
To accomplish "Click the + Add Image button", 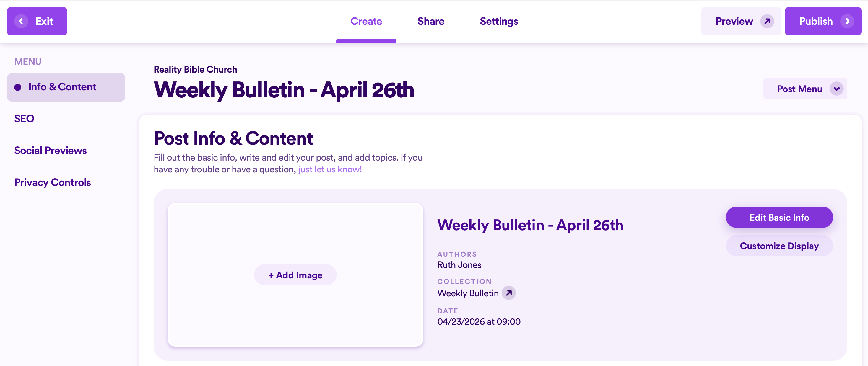I will pyautogui.click(x=295, y=275).
